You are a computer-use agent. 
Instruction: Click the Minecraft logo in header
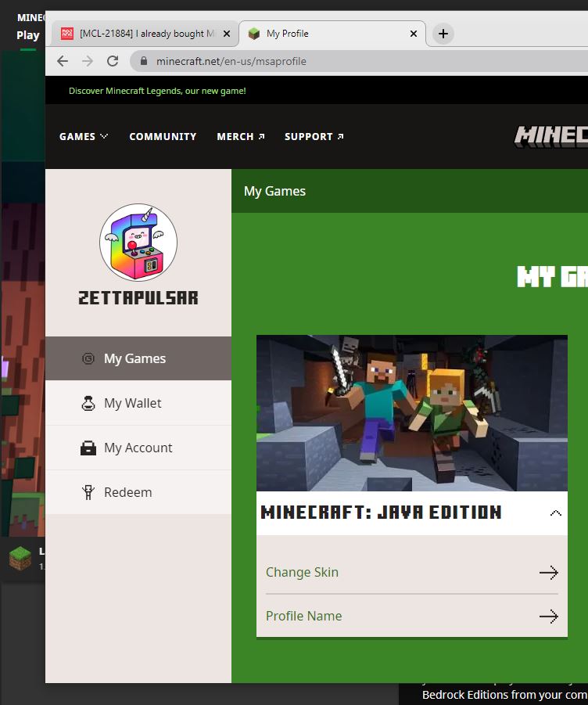click(550, 137)
